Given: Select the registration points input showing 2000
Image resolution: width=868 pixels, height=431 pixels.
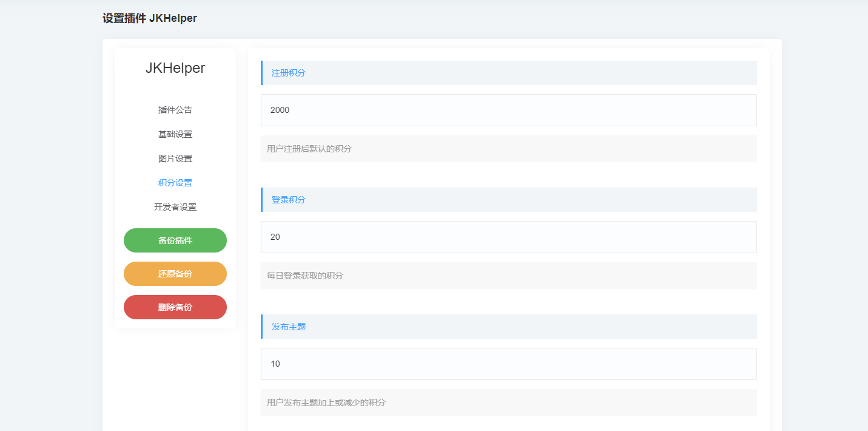Looking at the screenshot, I should (508, 110).
